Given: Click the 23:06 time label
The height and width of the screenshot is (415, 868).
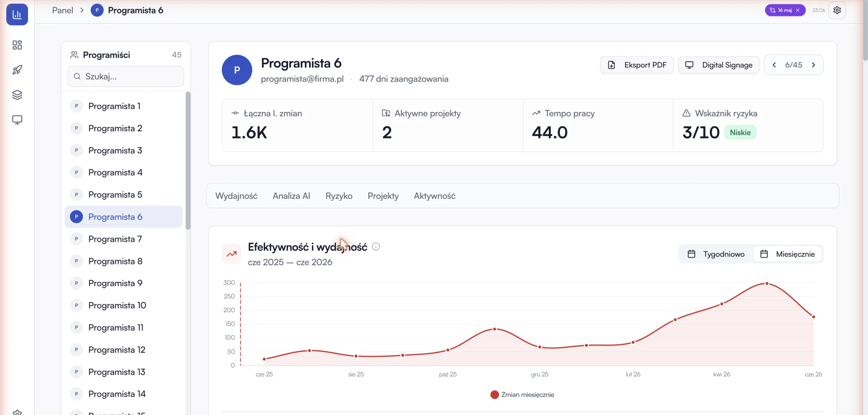Looking at the screenshot, I should (818, 10).
